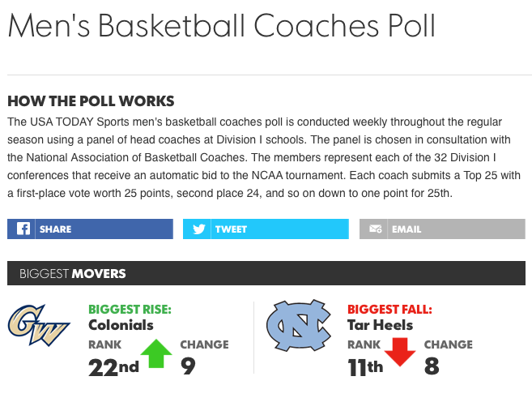
Task: Click the How The Poll Works heading
Action: point(91,102)
